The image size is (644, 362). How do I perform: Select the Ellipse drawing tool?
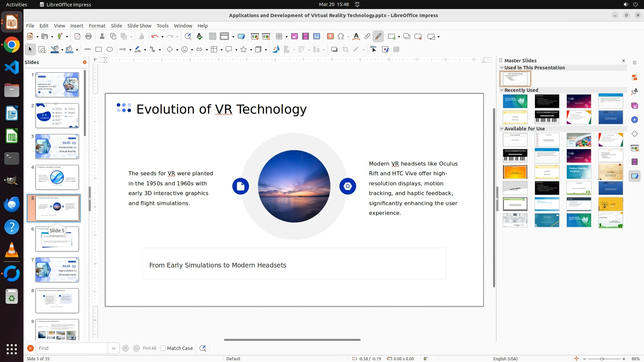[x=110, y=50]
